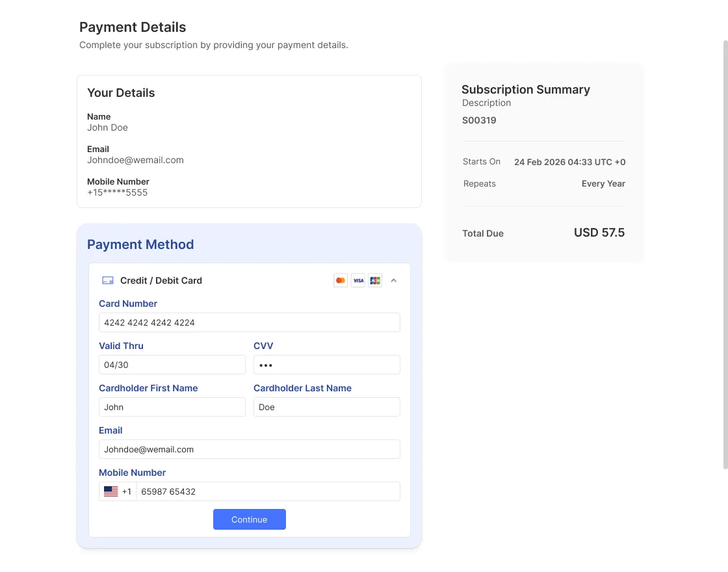Image resolution: width=728 pixels, height=572 pixels.
Task: Select the CVV field
Action: tap(326, 365)
